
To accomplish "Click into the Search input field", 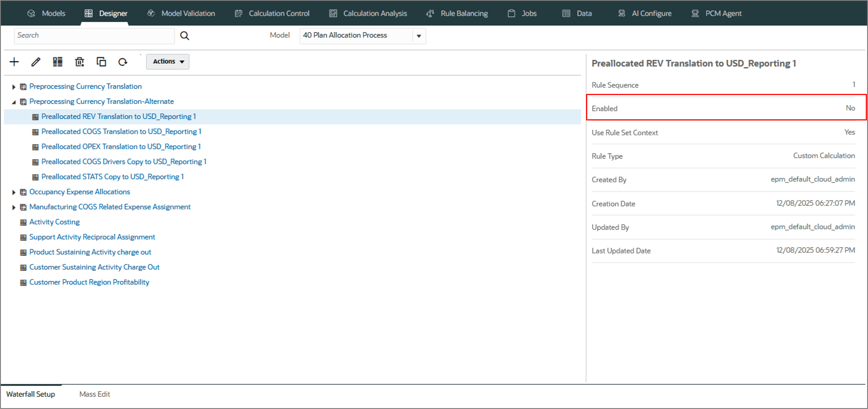I will coord(94,36).
